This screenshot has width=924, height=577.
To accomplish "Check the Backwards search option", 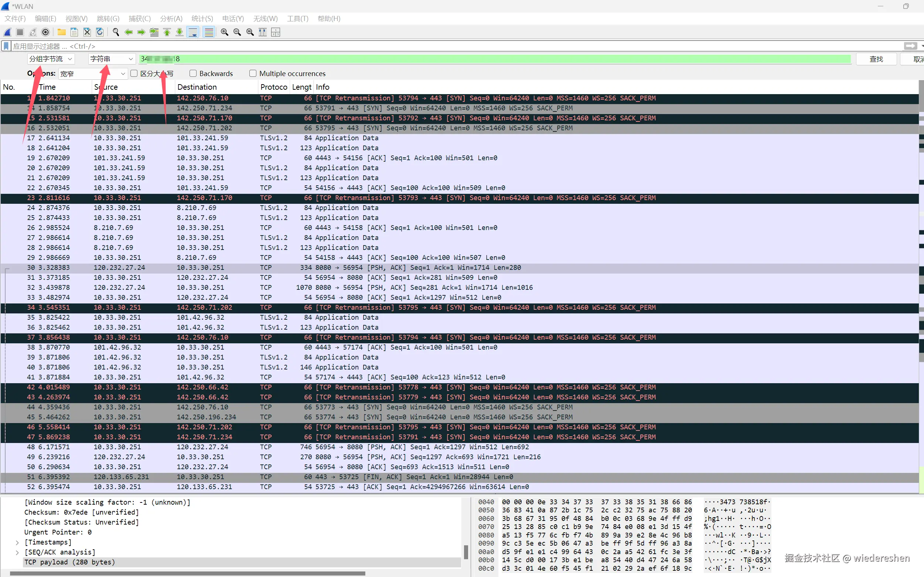I will (x=193, y=73).
